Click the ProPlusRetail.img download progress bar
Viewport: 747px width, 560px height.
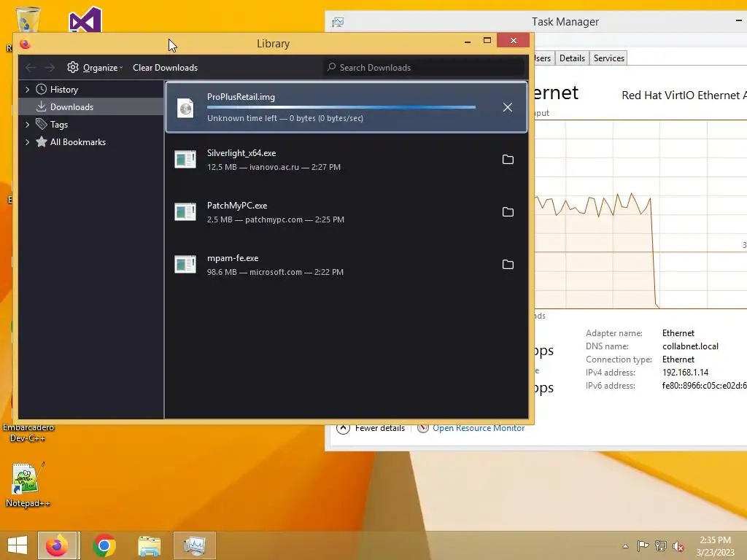coord(341,107)
